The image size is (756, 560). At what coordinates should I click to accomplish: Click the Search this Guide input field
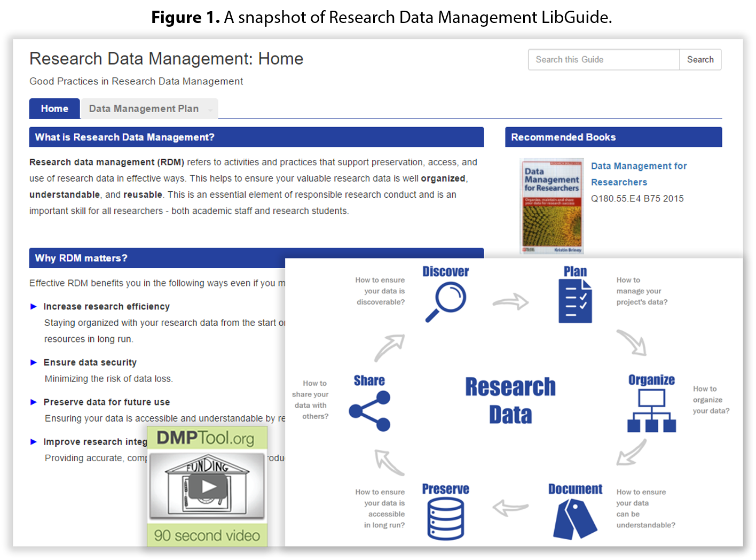pyautogui.click(x=604, y=60)
